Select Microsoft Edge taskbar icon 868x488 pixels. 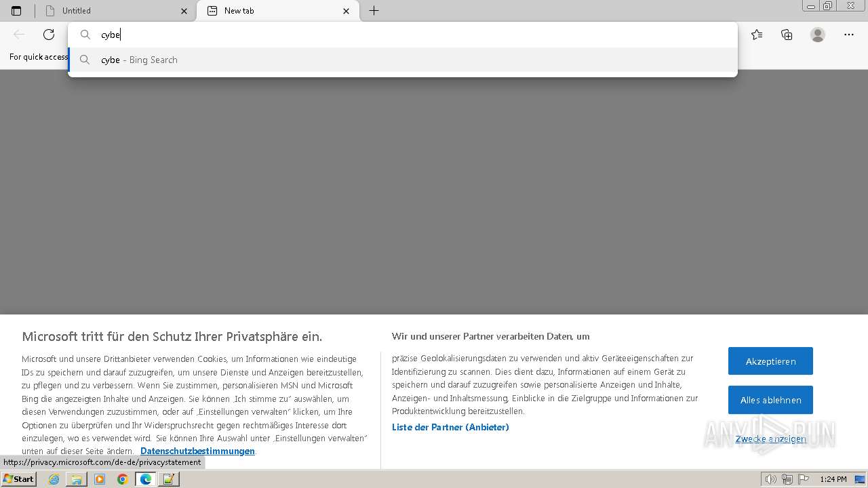146,479
